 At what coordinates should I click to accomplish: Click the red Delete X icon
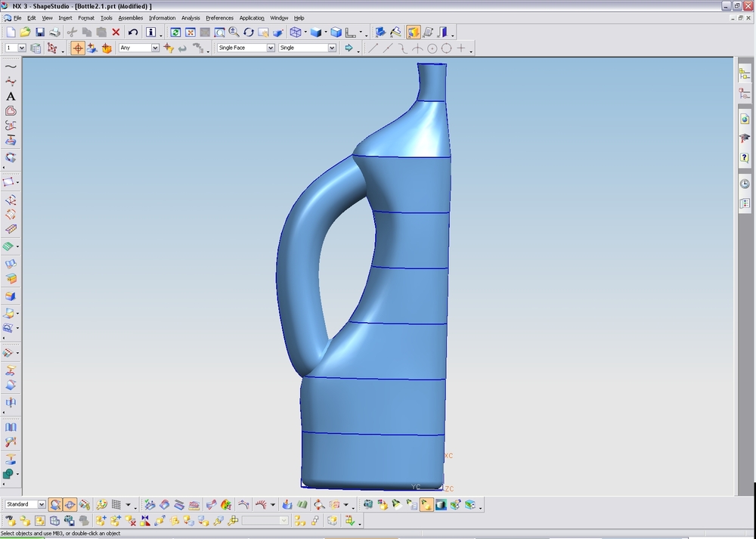[x=116, y=33]
